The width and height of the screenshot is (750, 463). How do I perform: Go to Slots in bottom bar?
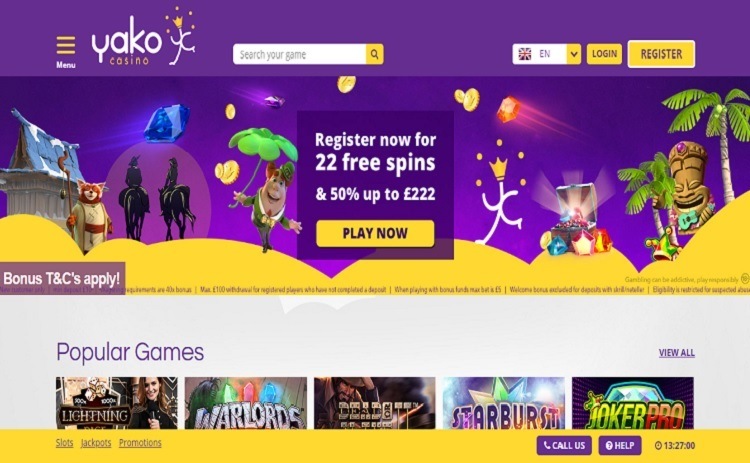point(65,443)
